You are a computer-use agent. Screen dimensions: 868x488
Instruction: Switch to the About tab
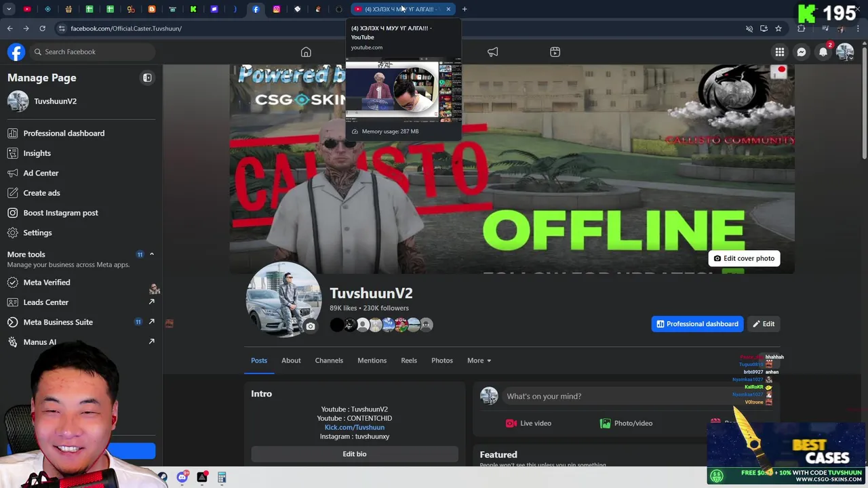coord(291,361)
